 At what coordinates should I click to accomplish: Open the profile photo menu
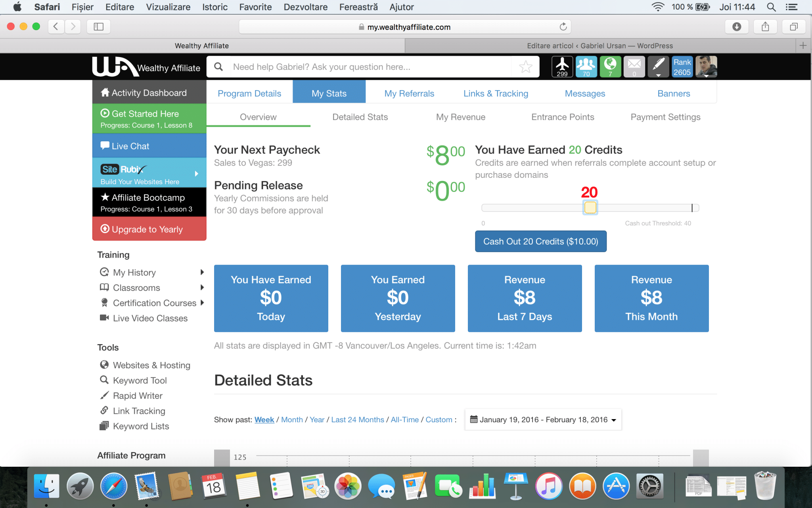pos(706,67)
